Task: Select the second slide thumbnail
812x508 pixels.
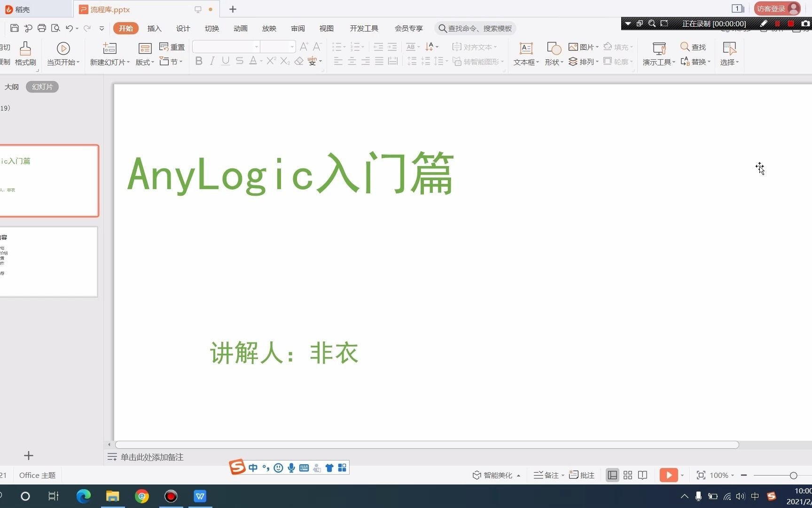Action: [48, 262]
